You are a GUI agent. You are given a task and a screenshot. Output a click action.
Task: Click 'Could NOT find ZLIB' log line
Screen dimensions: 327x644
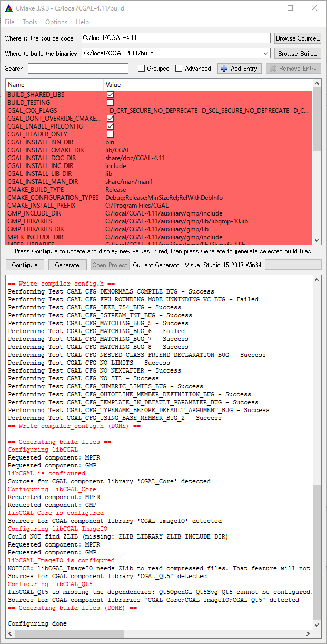(118, 536)
